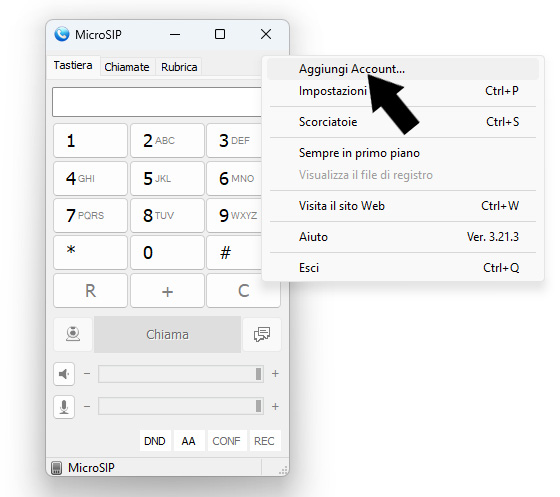Open Scorciatoie menu entry

pyautogui.click(x=403, y=122)
